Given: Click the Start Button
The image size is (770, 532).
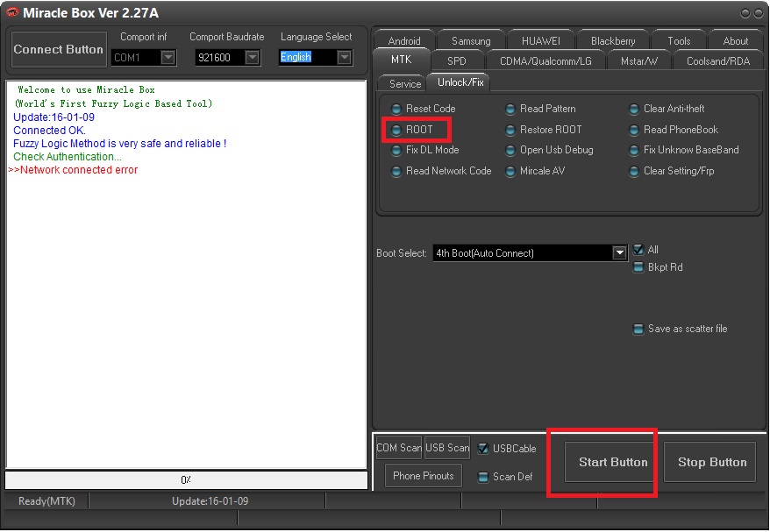Looking at the screenshot, I should point(613,462).
